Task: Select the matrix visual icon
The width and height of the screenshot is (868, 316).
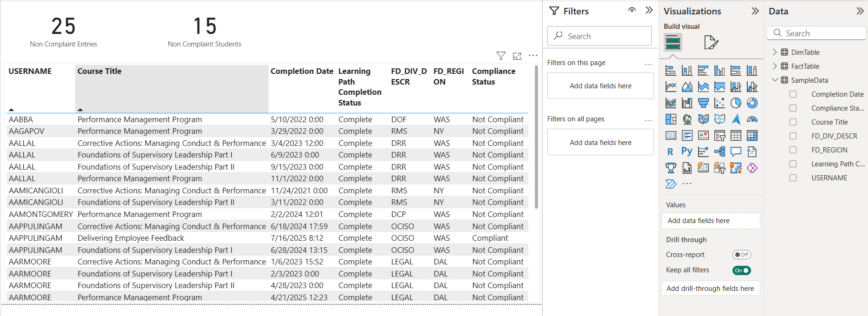Action: [752, 136]
